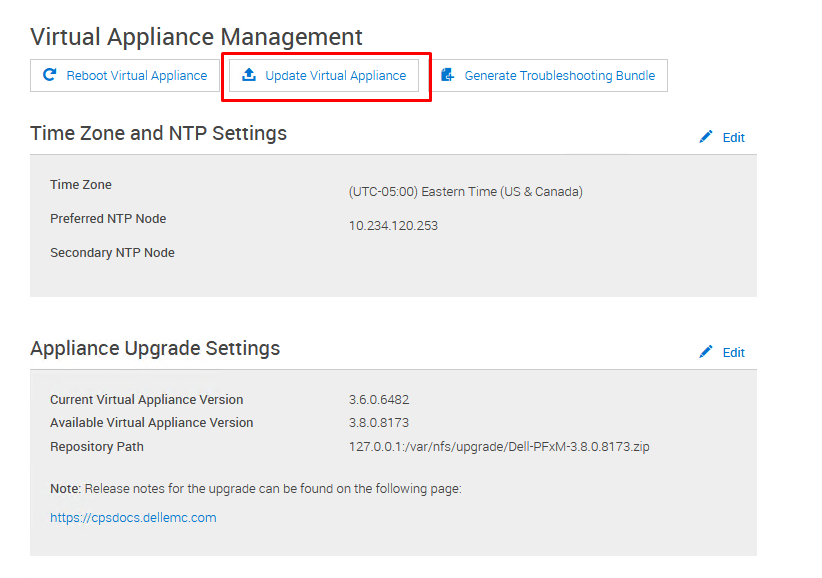This screenshot has height=578, width=822.
Task: Click the pencil icon for Appliance Upgrade Settings
Action: click(706, 352)
